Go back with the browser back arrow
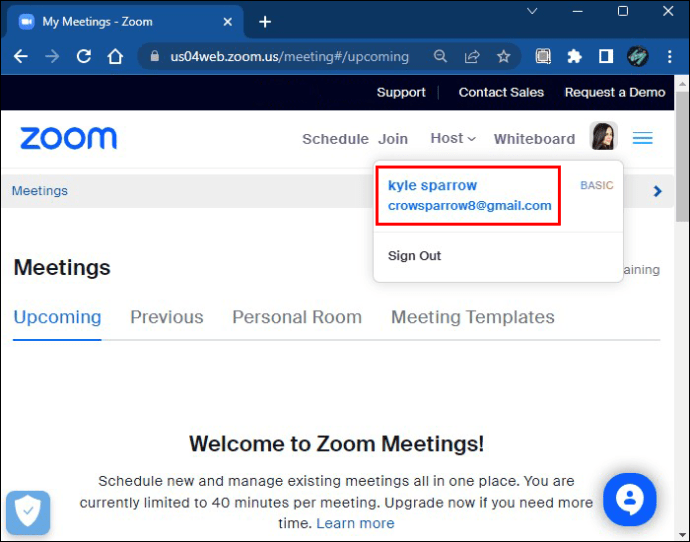The height and width of the screenshot is (542, 690). pyautogui.click(x=20, y=56)
